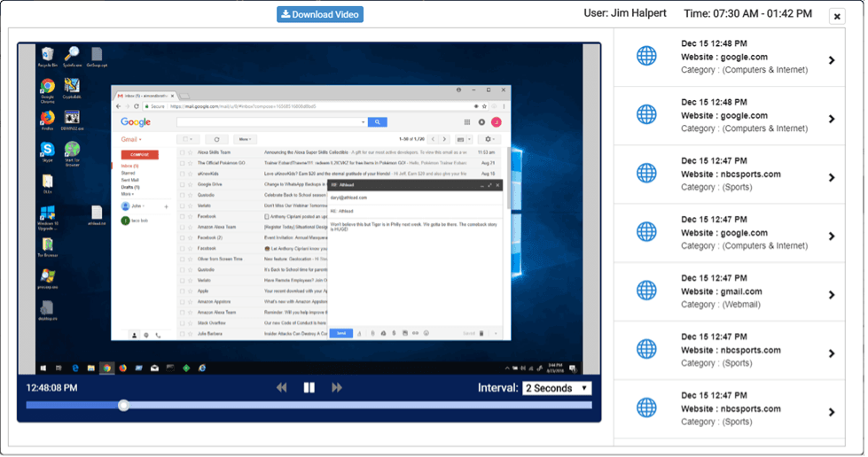The height and width of the screenshot is (457, 868).
Task: Close the video playback dialog
Action: point(836,17)
